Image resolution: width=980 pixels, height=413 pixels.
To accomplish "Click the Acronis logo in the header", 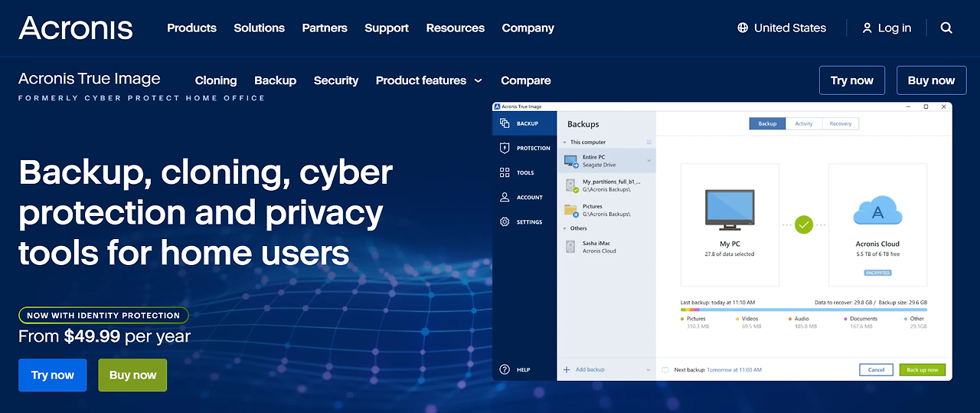I will pyautogui.click(x=75, y=28).
